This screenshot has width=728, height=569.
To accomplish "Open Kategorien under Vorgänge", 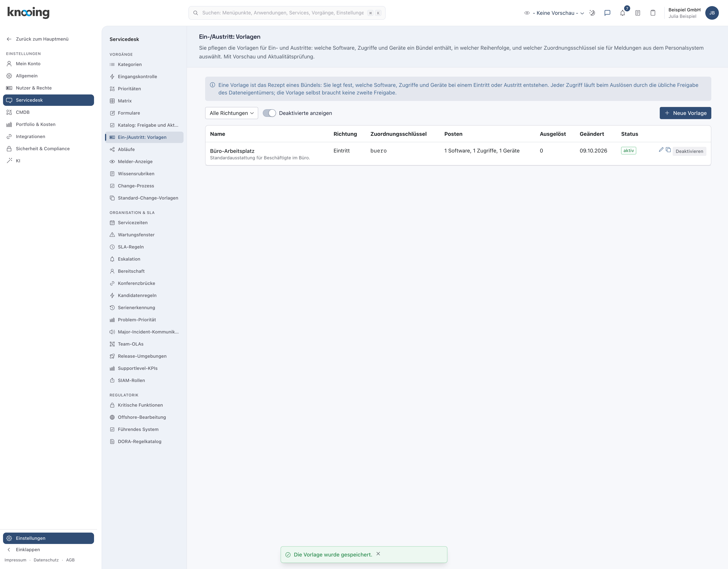I will (144, 64).
